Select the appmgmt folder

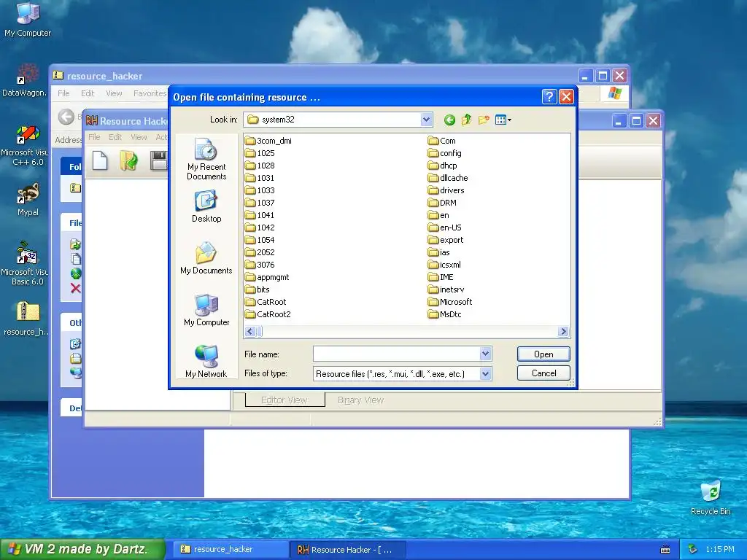click(x=267, y=277)
